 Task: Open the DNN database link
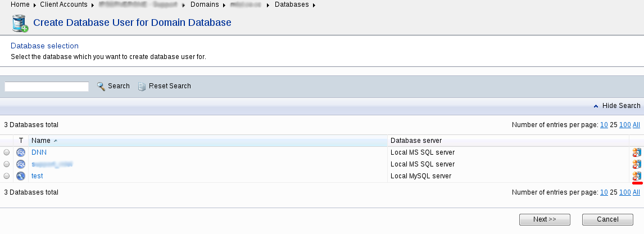pyautogui.click(x=39, y=152)
